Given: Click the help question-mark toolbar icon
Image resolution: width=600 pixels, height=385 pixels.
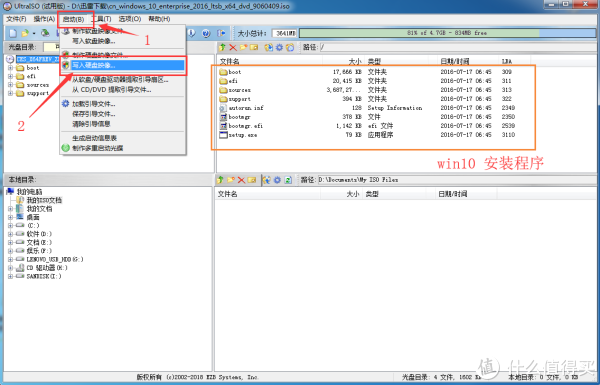Looking at the screenshot, I should (x=206, y=33).
